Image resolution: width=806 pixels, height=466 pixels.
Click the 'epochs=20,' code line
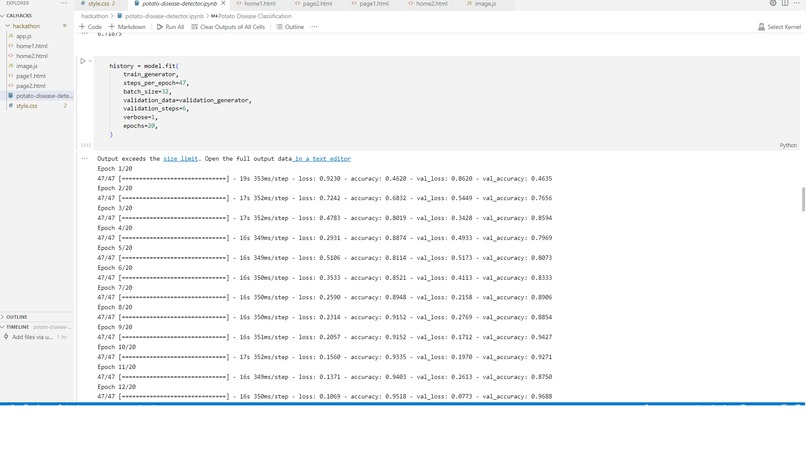pos(140,126)
